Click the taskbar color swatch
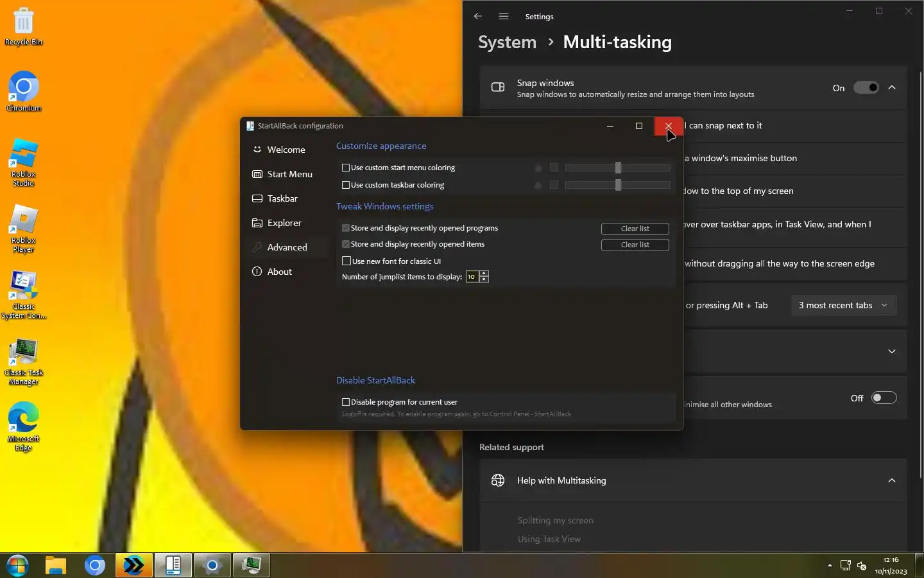 (554, 185)
